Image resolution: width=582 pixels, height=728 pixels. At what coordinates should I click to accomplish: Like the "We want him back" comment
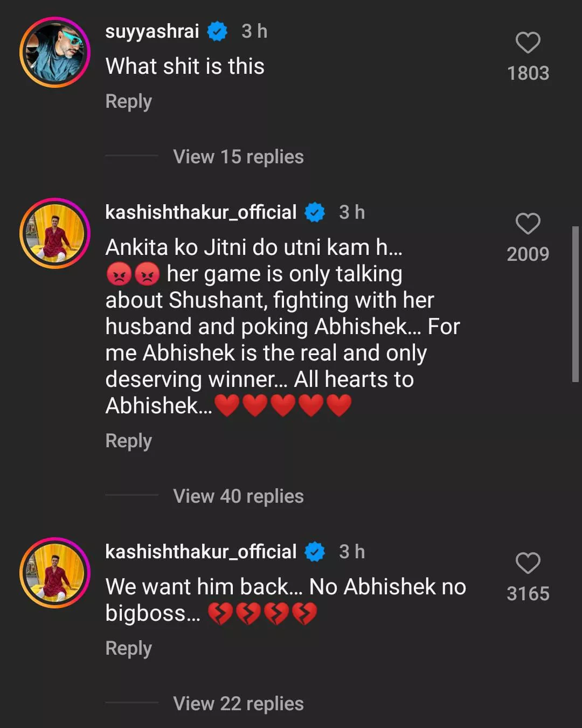click(528, 564)
